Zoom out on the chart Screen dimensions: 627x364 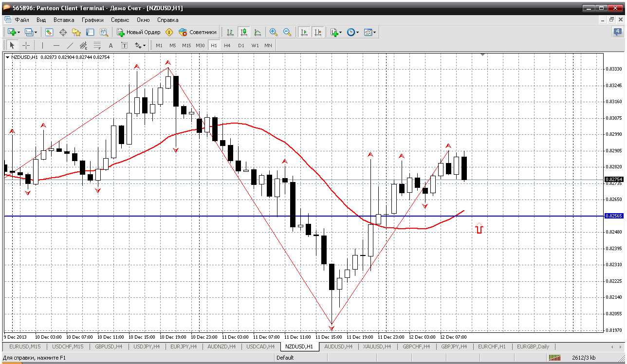(287, 32)
